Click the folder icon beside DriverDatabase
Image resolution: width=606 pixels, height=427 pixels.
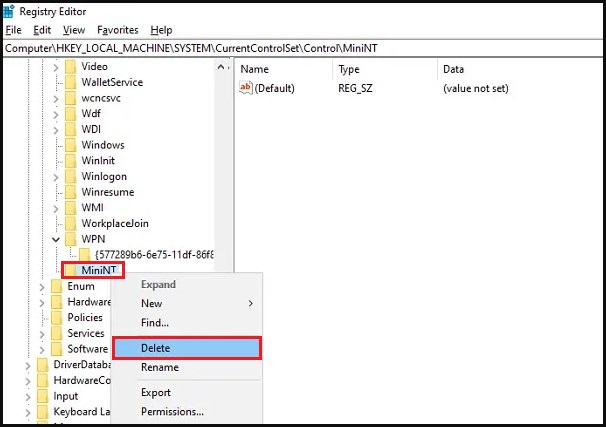click(x=42, y=364)
